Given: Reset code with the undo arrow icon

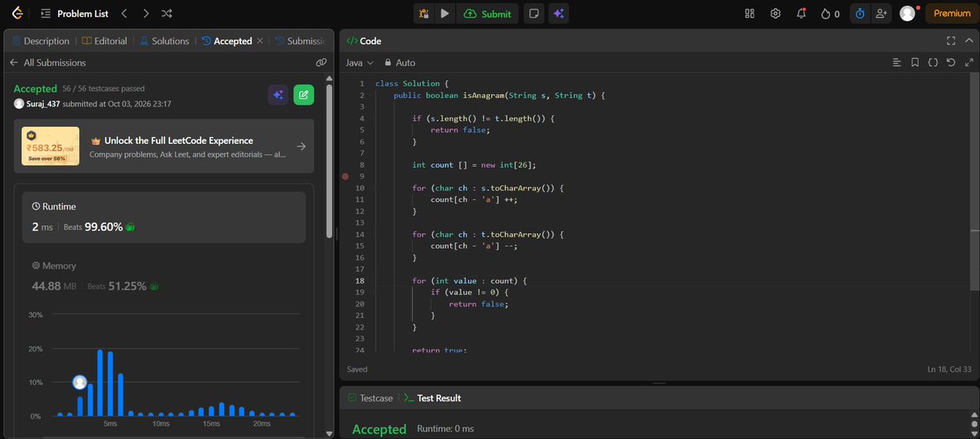Looking at the screenshot, I should [x=951, y=62].
